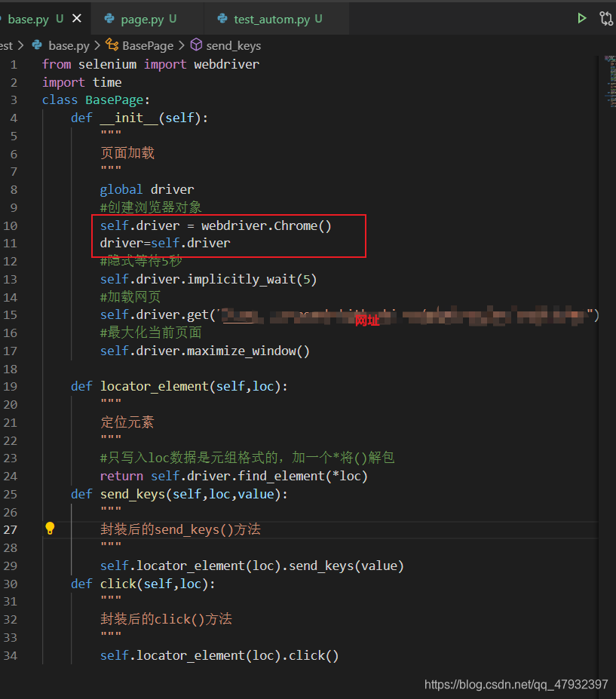Click line number 10 in gutter
Image resolution: width=616 pixels, height=699 pixels.
tap(11, 225)
